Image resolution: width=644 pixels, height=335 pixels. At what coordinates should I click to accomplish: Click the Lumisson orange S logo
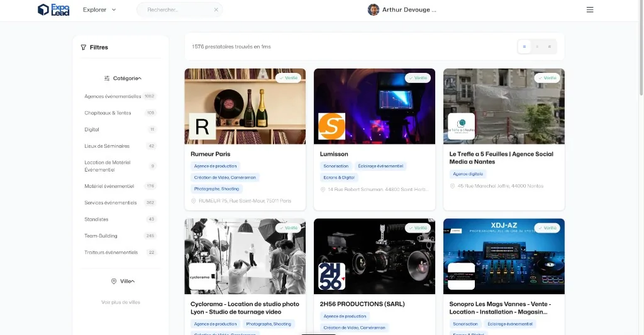[332, 126]
